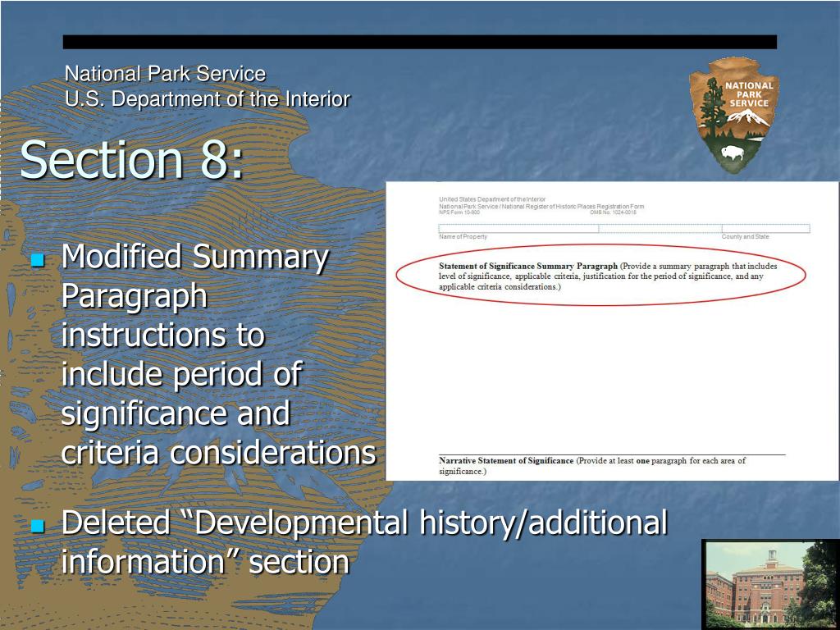Click cyan bullet beside 'Deleted'

(38, 526)
